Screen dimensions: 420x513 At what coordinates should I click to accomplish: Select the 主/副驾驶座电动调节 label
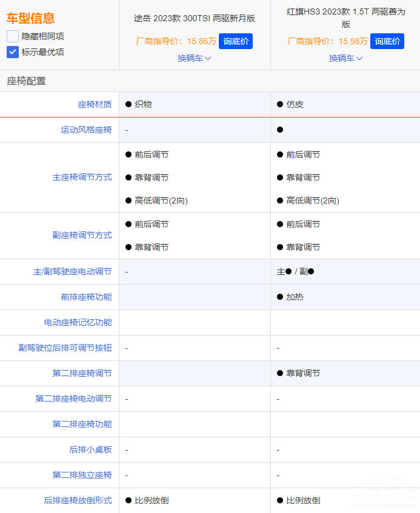click(x=72, y=271)
